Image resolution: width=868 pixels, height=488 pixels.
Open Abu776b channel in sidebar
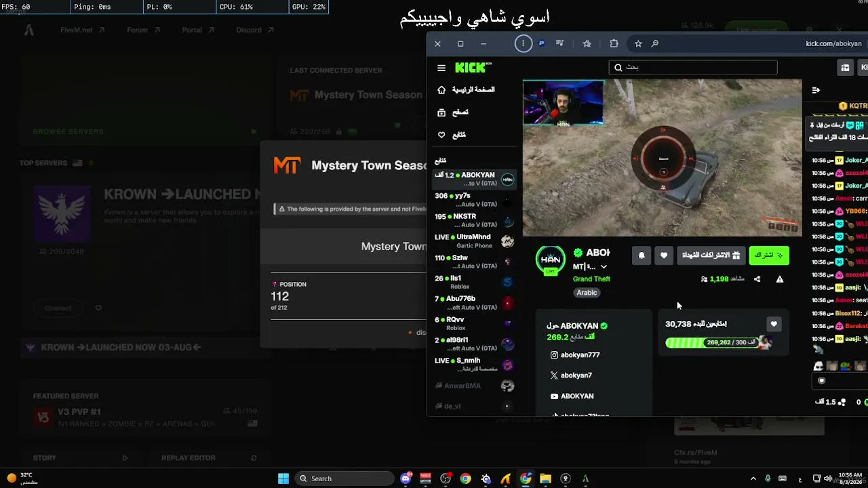pos(475,303)
